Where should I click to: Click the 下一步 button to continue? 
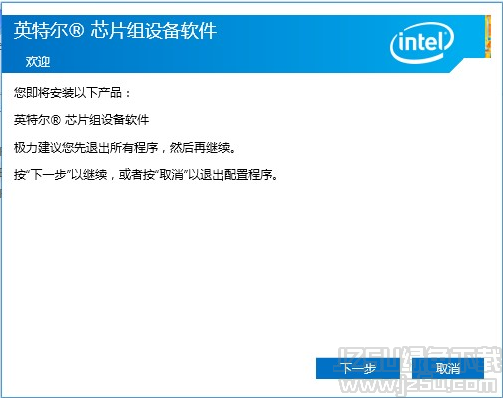pos(358,368)
